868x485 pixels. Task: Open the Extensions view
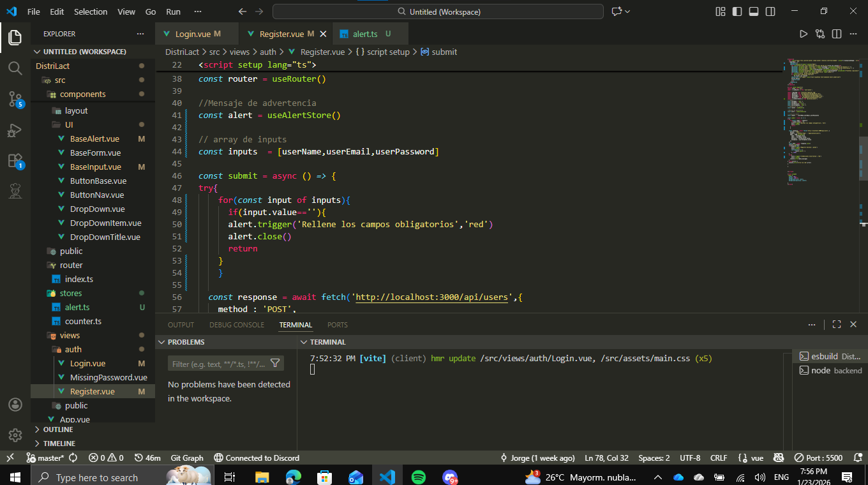click(15, 161)
